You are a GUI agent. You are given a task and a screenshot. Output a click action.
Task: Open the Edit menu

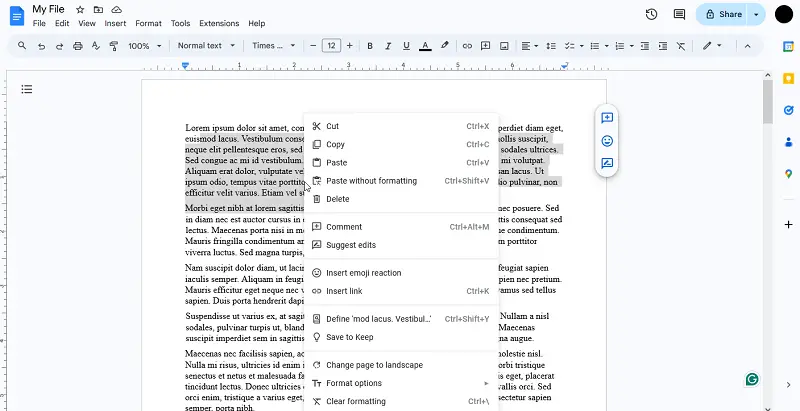point(62,23)
